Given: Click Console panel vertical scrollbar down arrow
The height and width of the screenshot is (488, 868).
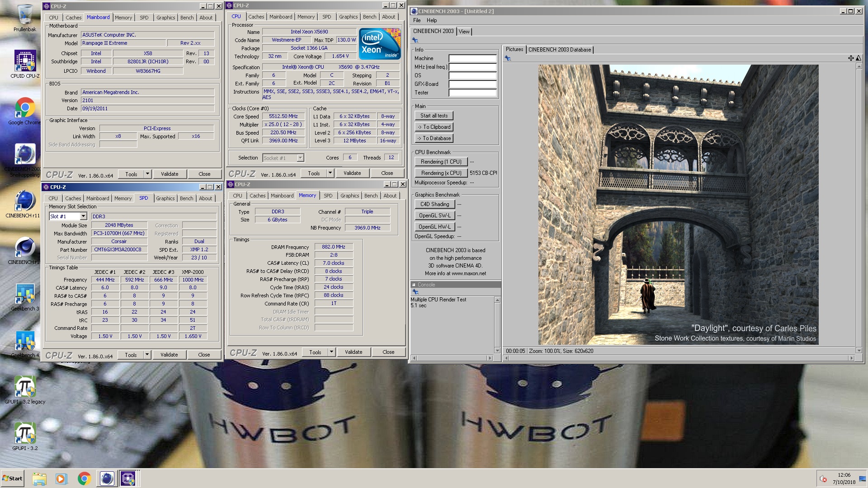Looking at the screenshot, I should point(497,351).
